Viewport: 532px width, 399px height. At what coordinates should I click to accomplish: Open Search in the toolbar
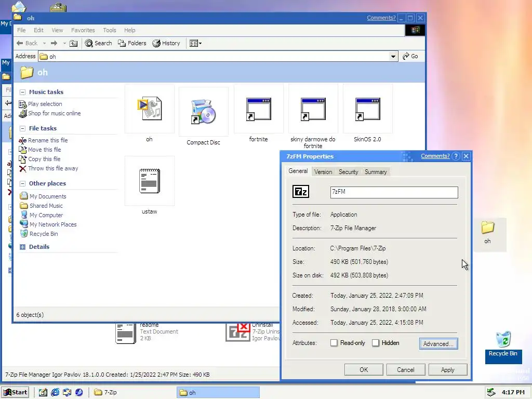click(x=98, y=43)
